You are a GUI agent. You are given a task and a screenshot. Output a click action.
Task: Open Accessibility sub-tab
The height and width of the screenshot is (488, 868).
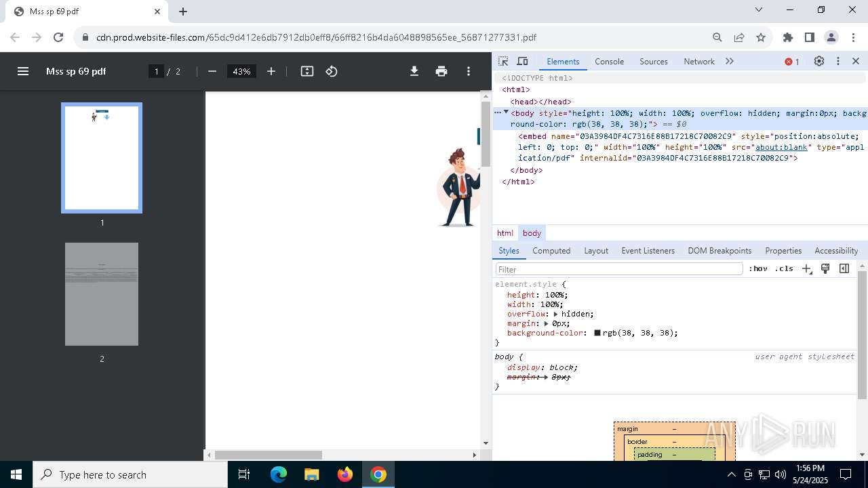click(836, 250)
